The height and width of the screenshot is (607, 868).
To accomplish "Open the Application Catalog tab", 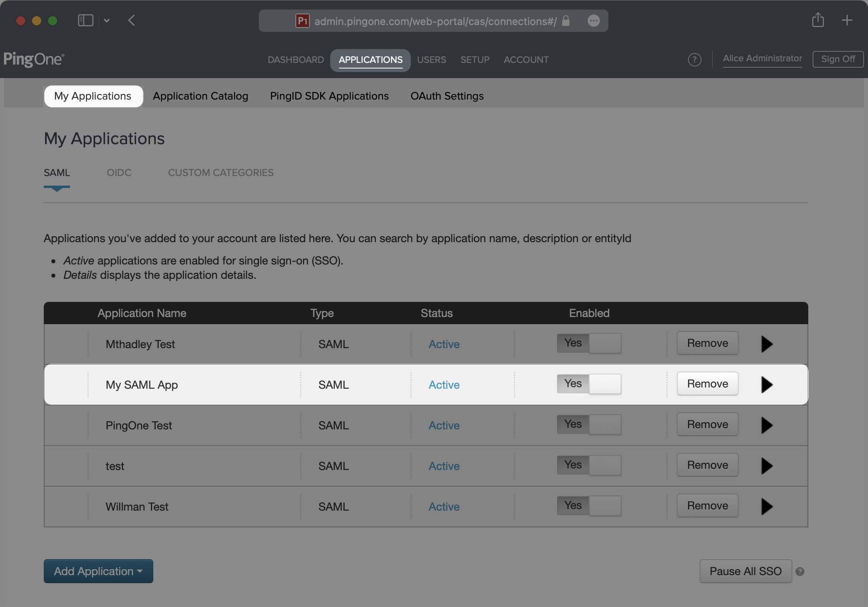I will coord(200,96).
